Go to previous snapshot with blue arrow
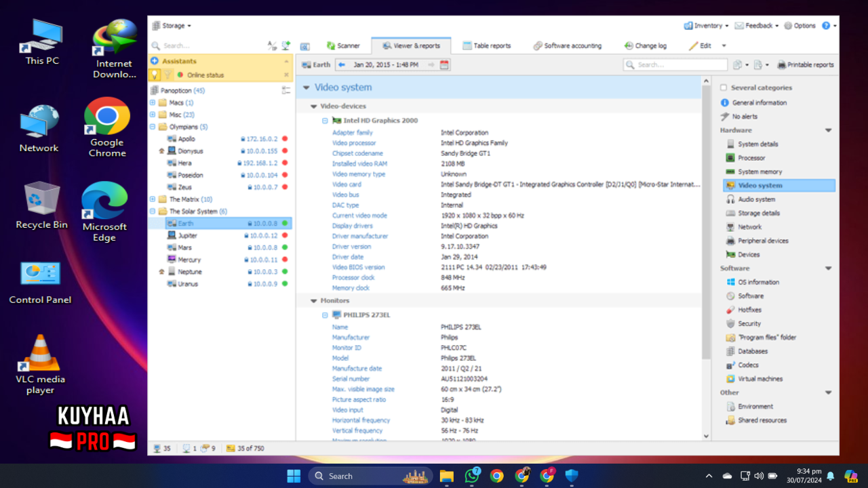868x488 pixels. pos(342,65)
